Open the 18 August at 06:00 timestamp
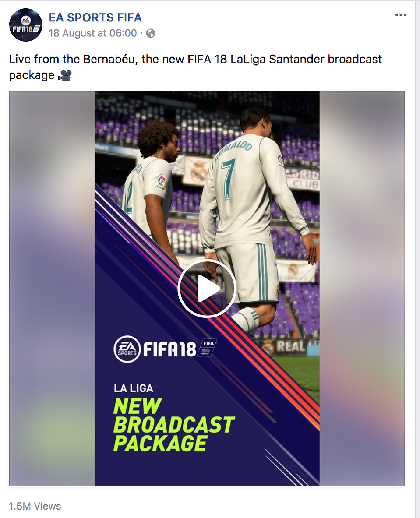The height and width of the screenshot is (518, 420). pyautogui.click(x=93, y=33)
